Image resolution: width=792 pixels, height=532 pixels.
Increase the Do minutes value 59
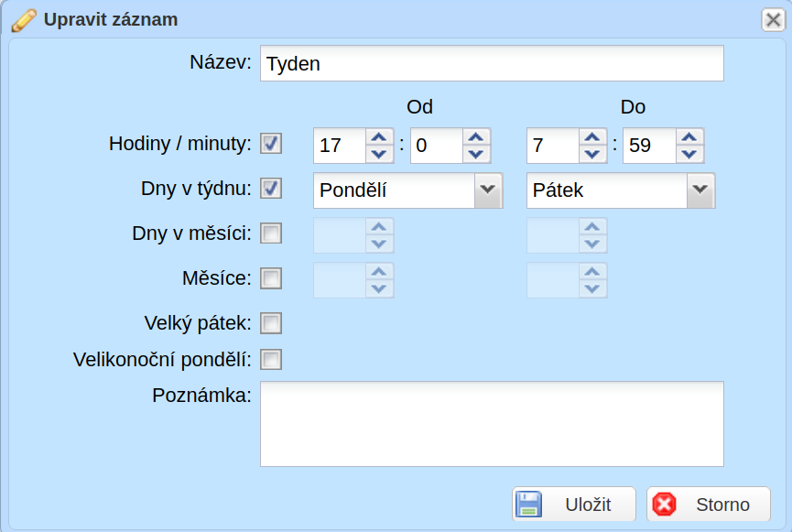[689, 137]
